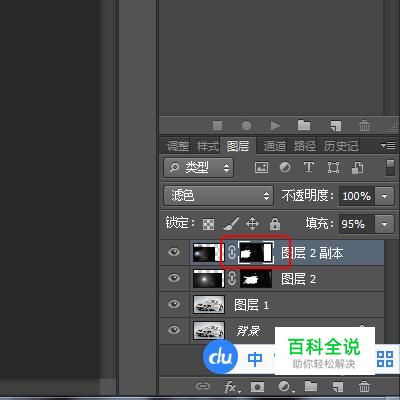Image resolution: width=400 pixels, height=400 pixels.
Task: Hide the 图层 1 layer eye icon
Action: point(174,304)
